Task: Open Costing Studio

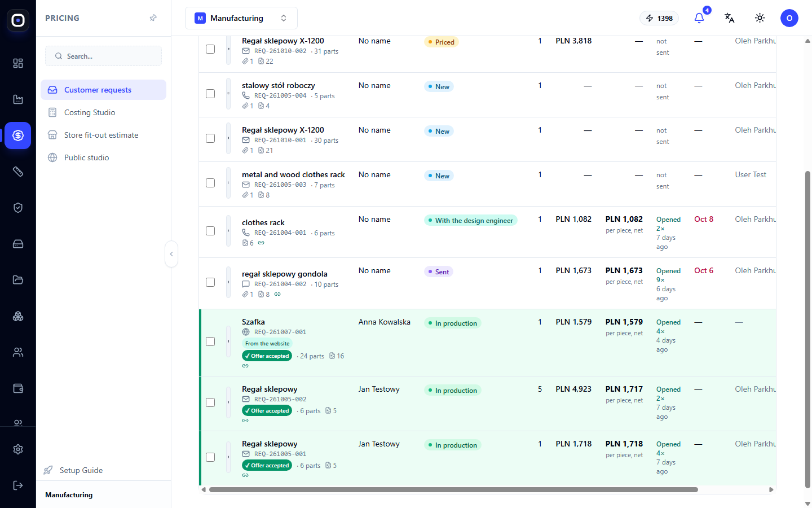Action: click(104, 112)
